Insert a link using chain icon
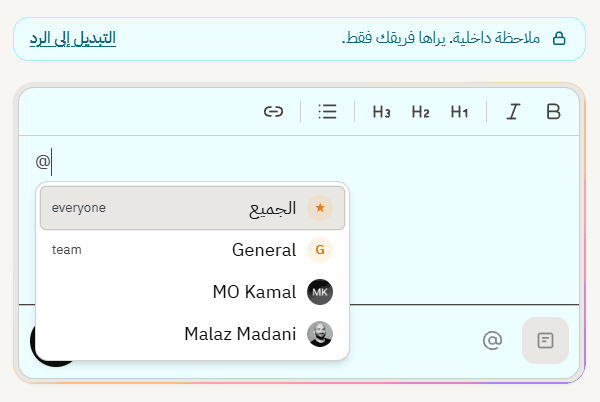This screenshot has height=402, width=600. click(x=273, y=112)
